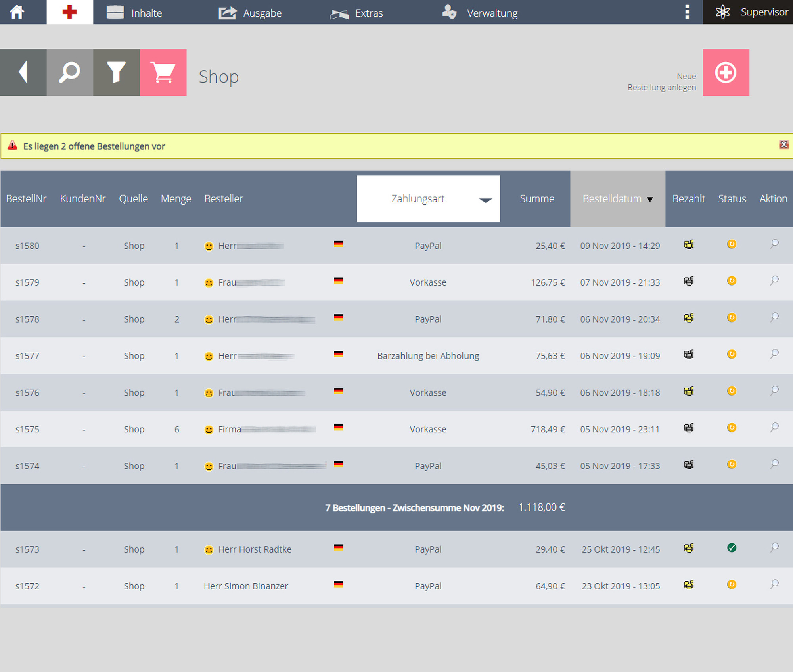Screen dimensions: 793x672
Task: Open the filter funnel tool
Action: (116, 72)
